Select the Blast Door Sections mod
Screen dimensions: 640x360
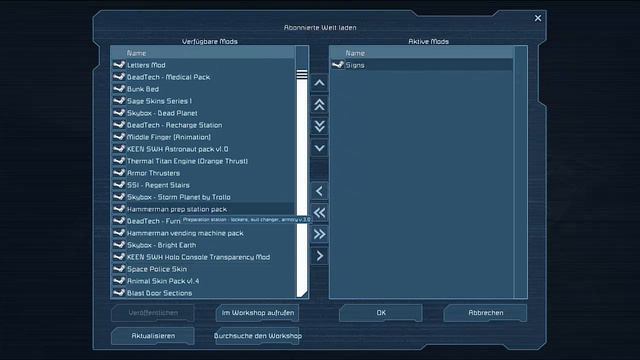click(x=203, y=293)
